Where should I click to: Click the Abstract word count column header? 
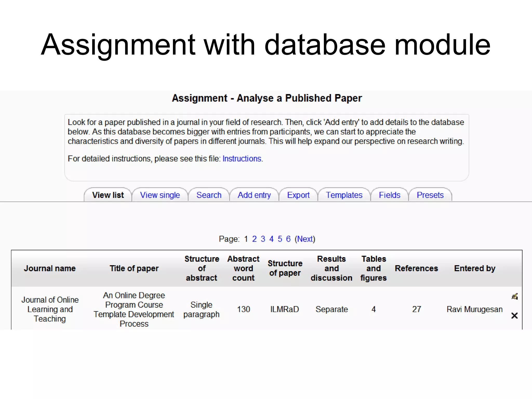(x=243, y=268)
